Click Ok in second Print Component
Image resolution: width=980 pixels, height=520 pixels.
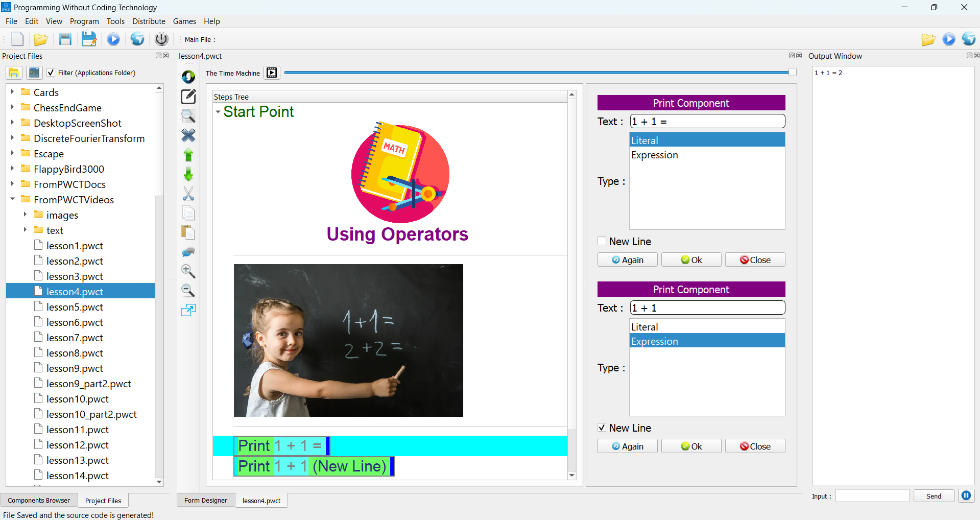coord(691,446)
